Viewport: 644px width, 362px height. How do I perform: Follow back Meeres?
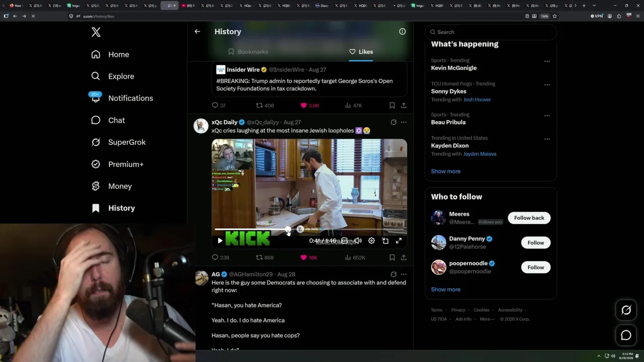point(529,218)
